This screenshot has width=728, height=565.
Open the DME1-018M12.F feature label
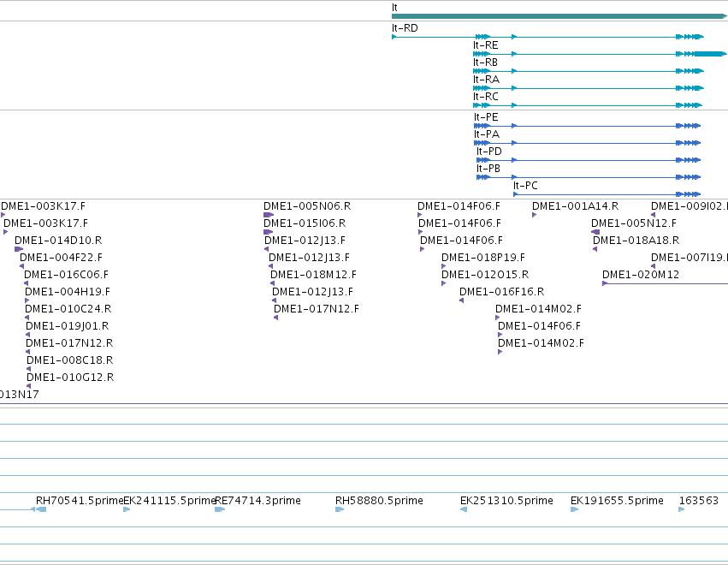313,275
